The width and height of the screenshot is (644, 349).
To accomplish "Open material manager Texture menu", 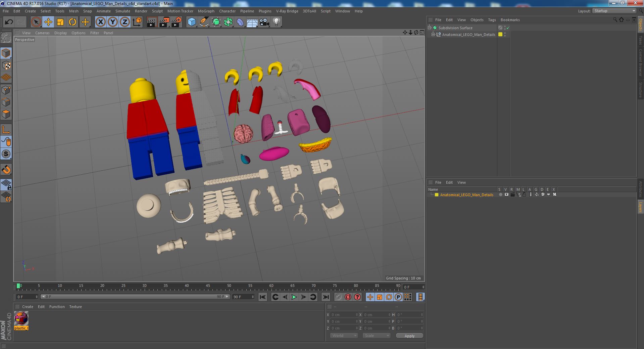I will tap(76, 307).
